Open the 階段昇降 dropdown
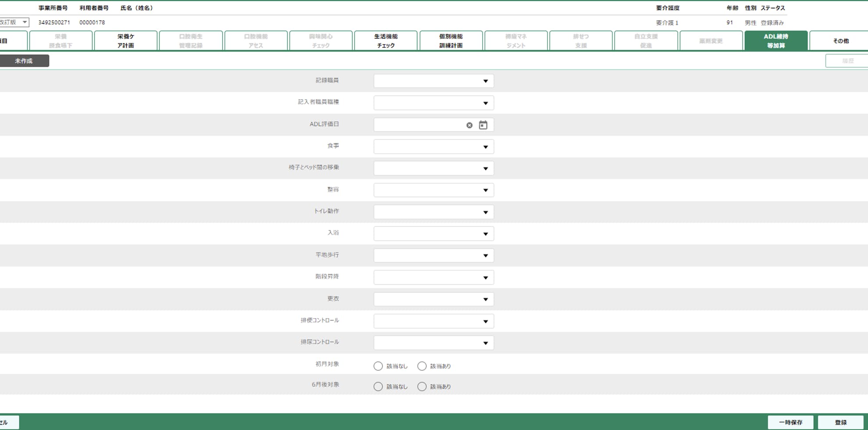868x430 pixels. 433,278
